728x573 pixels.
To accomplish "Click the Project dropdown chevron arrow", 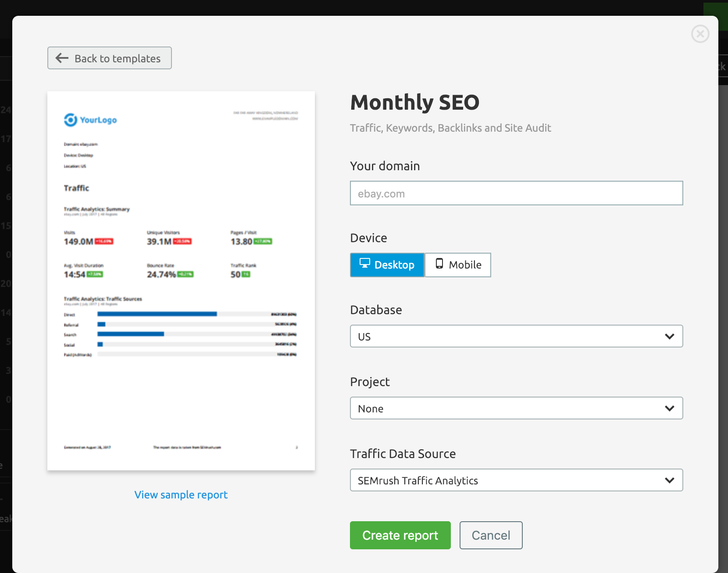I will 669,408.
